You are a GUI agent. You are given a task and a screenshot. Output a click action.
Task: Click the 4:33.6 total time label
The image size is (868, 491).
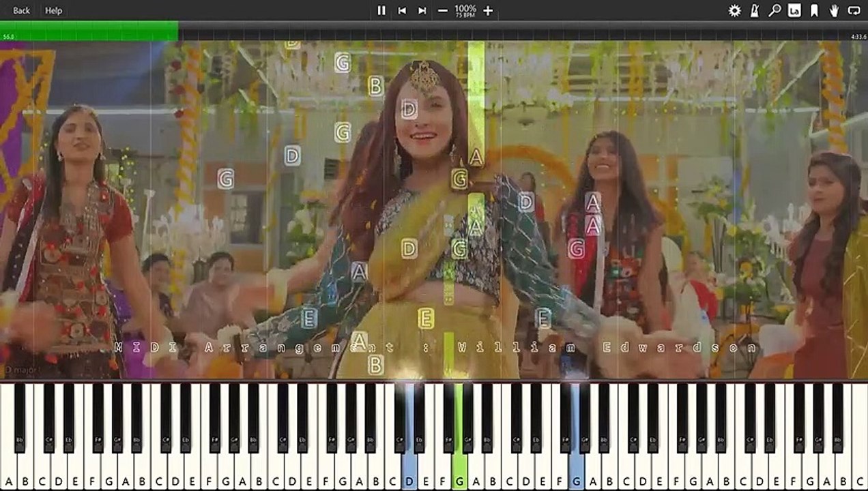pos(858,37)
